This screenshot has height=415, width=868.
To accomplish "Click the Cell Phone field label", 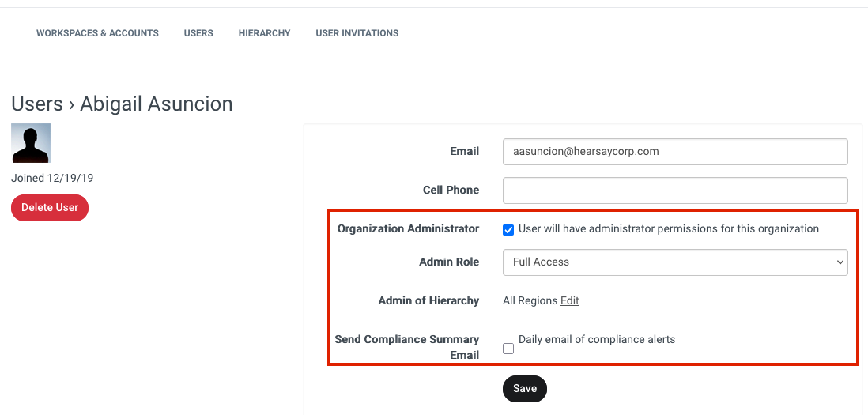I will pyautogui.click(x=451, y=190).
